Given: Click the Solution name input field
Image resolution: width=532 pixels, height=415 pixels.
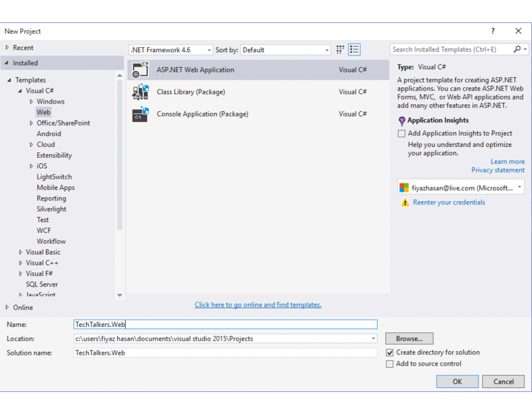Looking at the screenshot, I should click(225, 353).
